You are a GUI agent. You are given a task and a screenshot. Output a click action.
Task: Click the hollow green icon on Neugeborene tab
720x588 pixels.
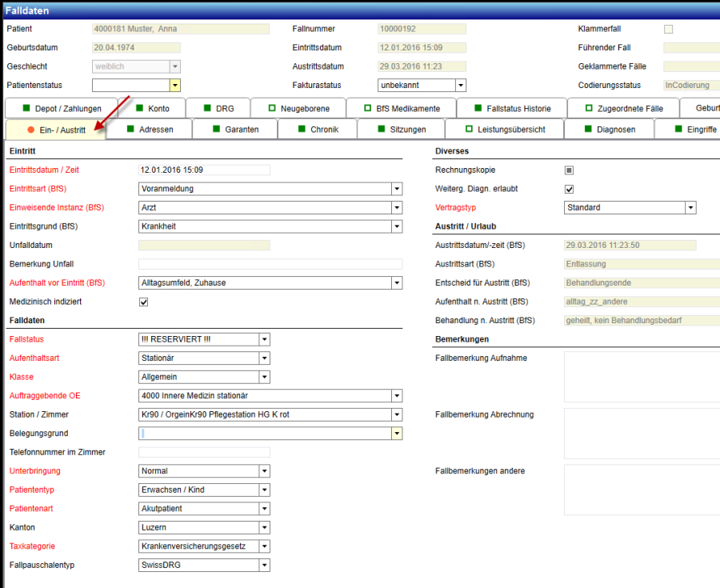(x=272, y=108)
